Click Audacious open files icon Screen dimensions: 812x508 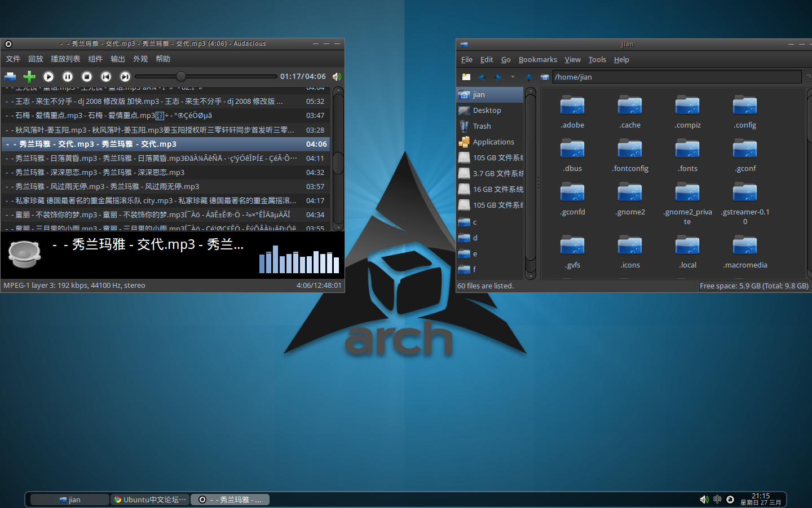(10, 76)
